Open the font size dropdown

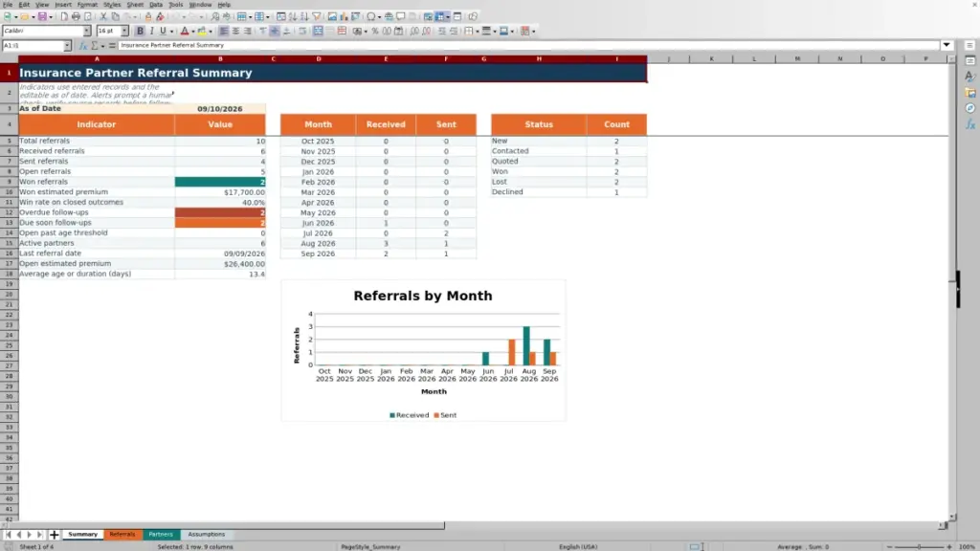tap(124, 32)
